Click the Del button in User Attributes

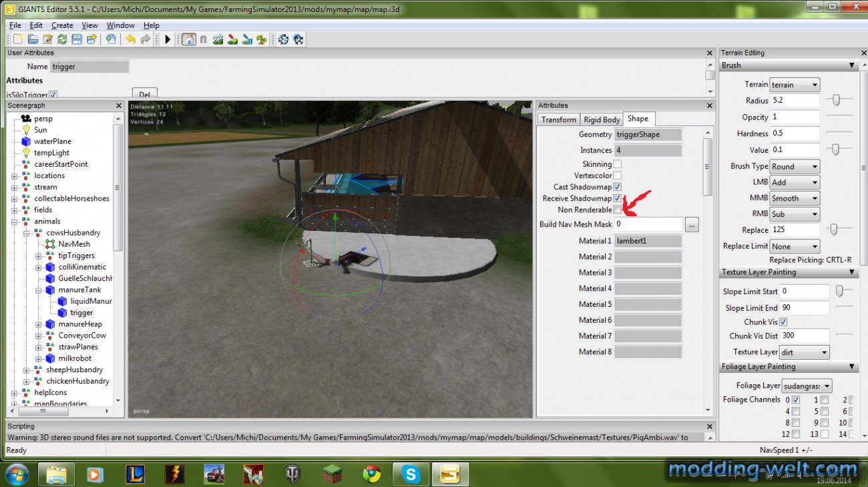(x=144, y=95)
